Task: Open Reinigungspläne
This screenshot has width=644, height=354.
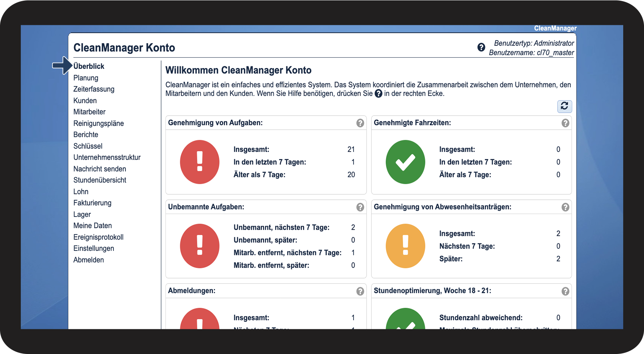Action: point(98,123)
